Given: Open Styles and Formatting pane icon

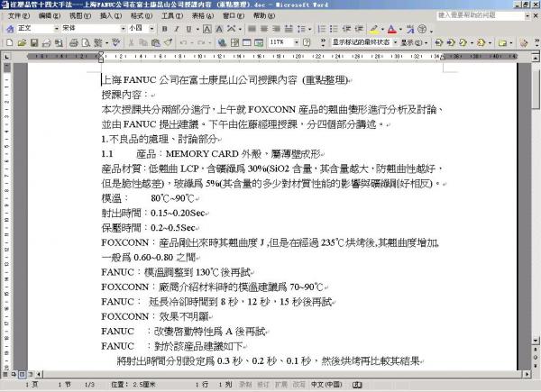Looking at the screenshot, I should coord(10,29).
